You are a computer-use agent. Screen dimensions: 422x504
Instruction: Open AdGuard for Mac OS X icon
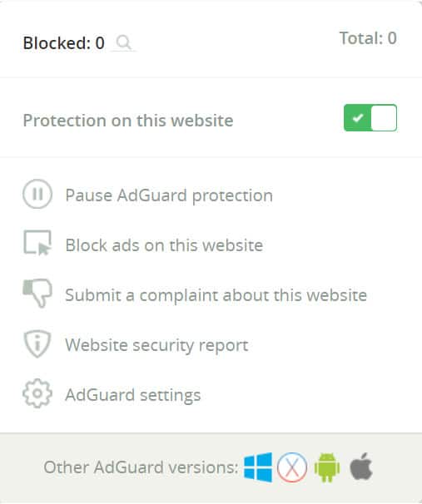coord(292,467)
